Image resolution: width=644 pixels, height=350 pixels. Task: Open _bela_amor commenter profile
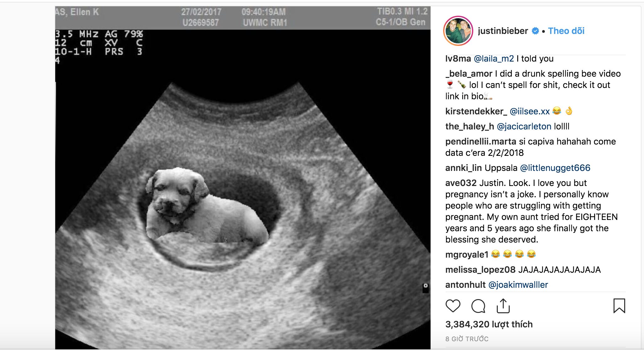pos(469,74)
